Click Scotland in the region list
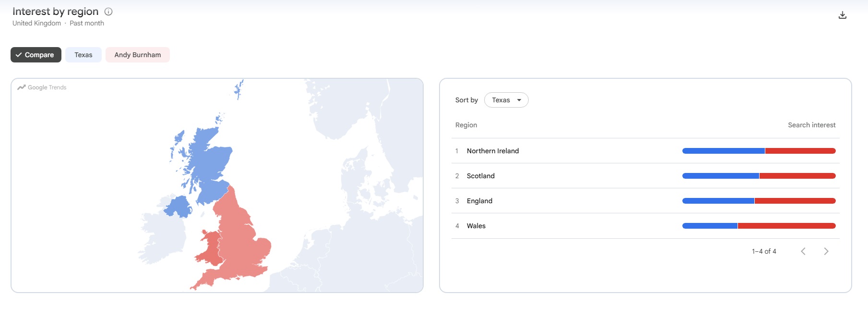 (481, 176)
